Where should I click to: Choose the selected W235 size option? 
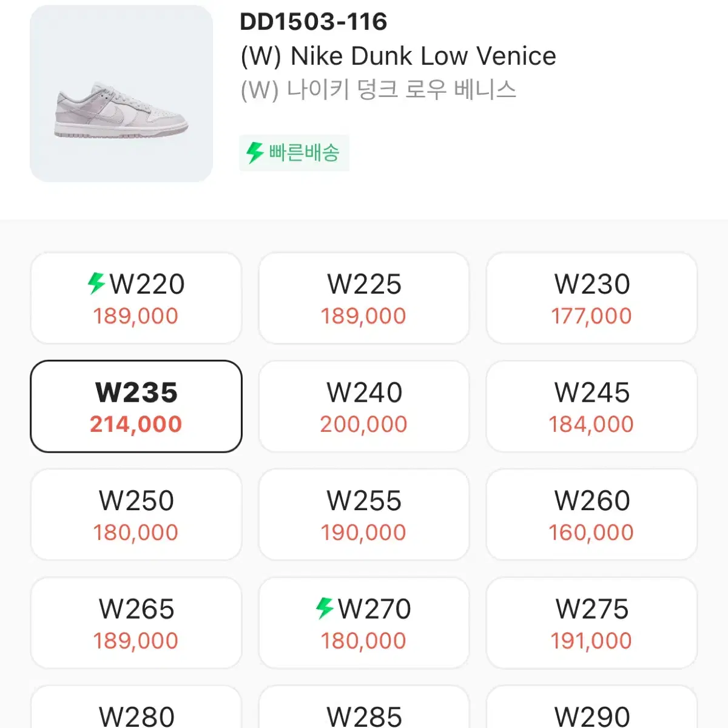[x=136, y=406]
